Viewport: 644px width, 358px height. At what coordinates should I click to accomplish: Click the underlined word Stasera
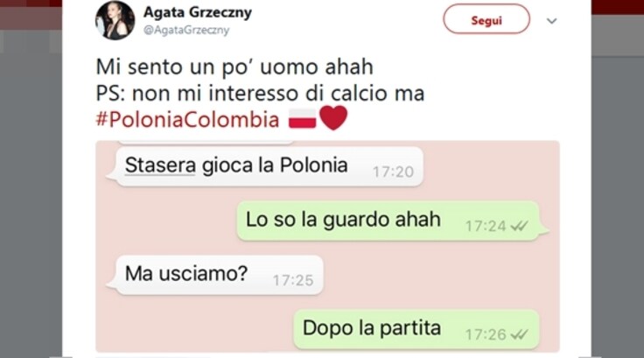160,165
